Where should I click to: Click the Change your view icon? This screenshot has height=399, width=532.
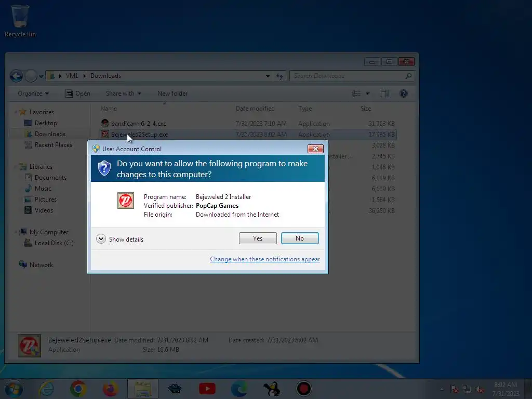click(x=356, y=94)
